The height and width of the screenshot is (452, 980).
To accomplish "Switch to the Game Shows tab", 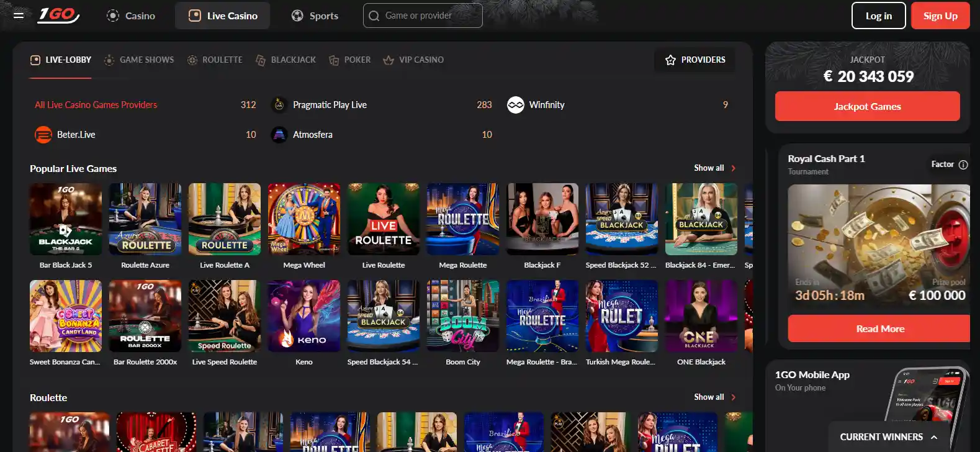I will point(139,60).
